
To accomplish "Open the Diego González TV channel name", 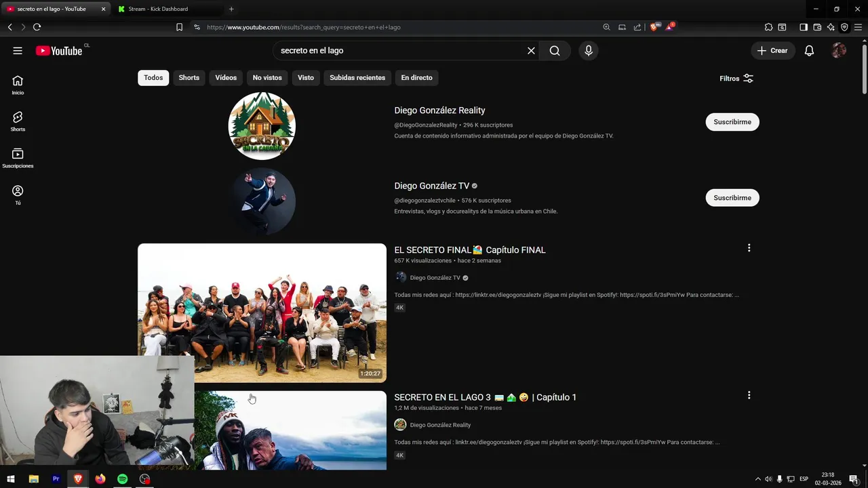I will click(432, 186).
